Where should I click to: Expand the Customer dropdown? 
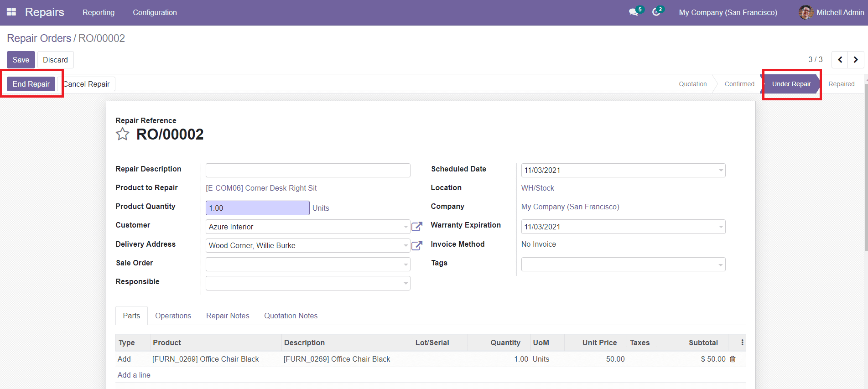point(405,227)
